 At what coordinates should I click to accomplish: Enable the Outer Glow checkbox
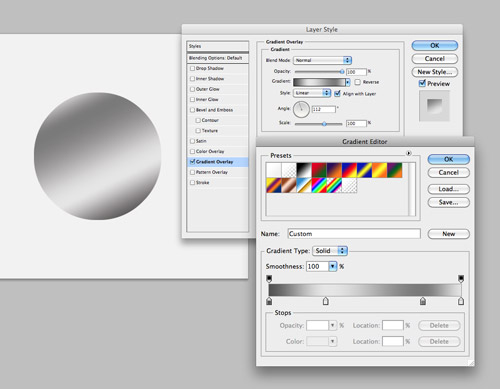coord(192,89)
